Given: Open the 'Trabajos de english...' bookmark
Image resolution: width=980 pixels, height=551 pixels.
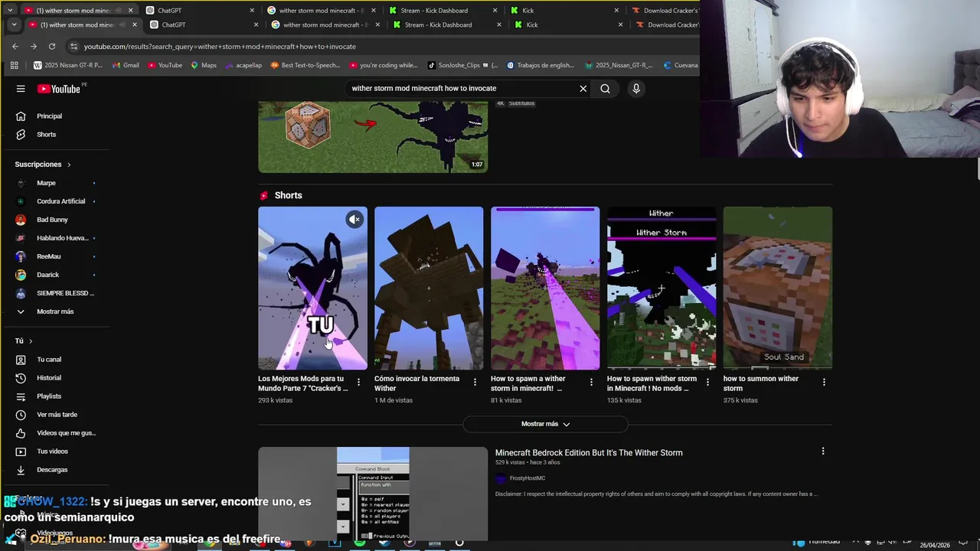Looking at the screenshot, I should pos(540,65).
